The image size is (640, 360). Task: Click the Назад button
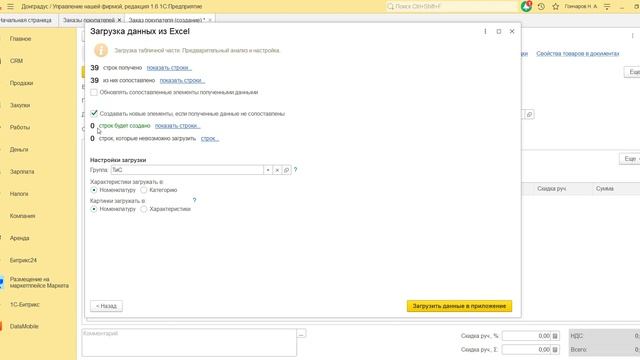[x=106, y=306]
